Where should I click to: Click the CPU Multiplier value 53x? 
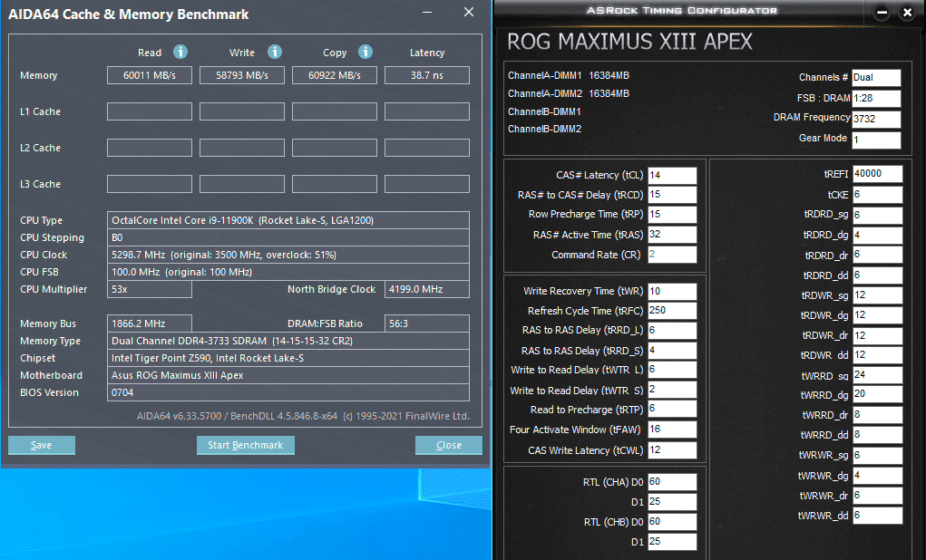(150, 289)
